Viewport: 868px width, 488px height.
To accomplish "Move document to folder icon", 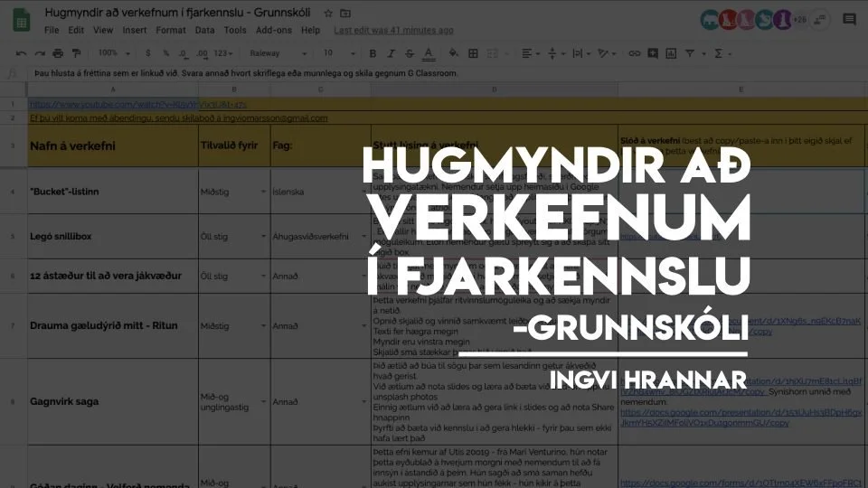I will point(345,14).
